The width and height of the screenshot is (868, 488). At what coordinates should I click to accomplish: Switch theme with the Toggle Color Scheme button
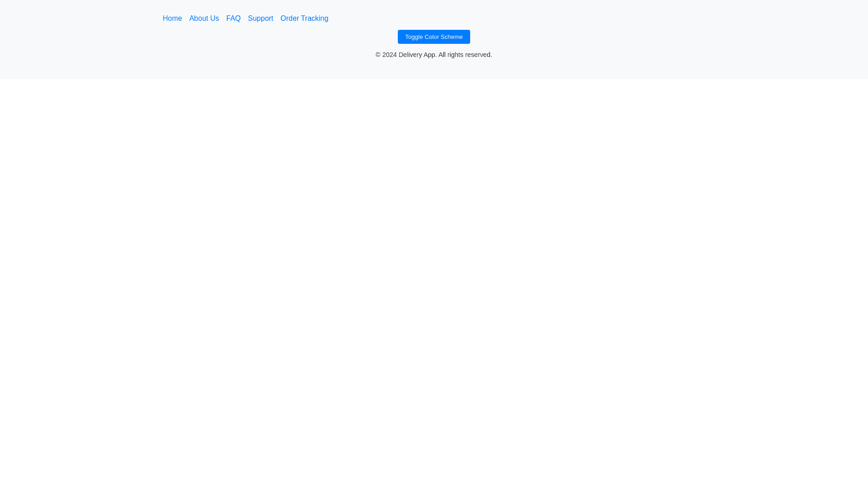[x=434, y=37]
